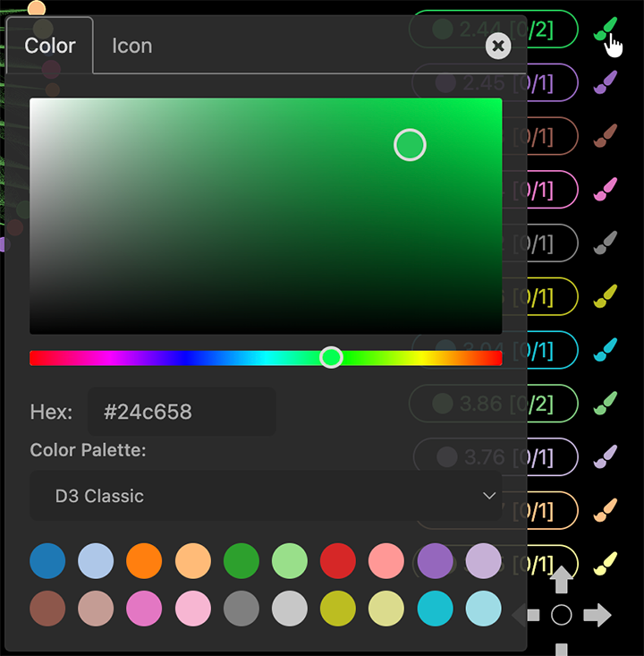Click the lavender paintbrush beside 3.76
Image resolution: width=644 pixels, height=656 pixels.
[x=606, y=456]
